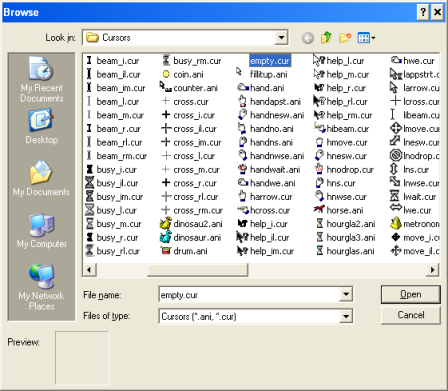
Task: Expand the File name dropdown
Action: click(x=346, y=294)
